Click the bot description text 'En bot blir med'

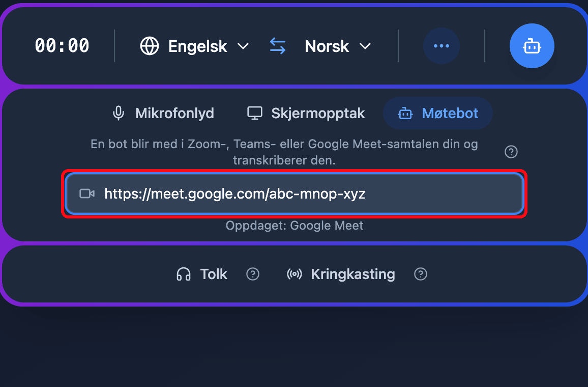point(284,152)
